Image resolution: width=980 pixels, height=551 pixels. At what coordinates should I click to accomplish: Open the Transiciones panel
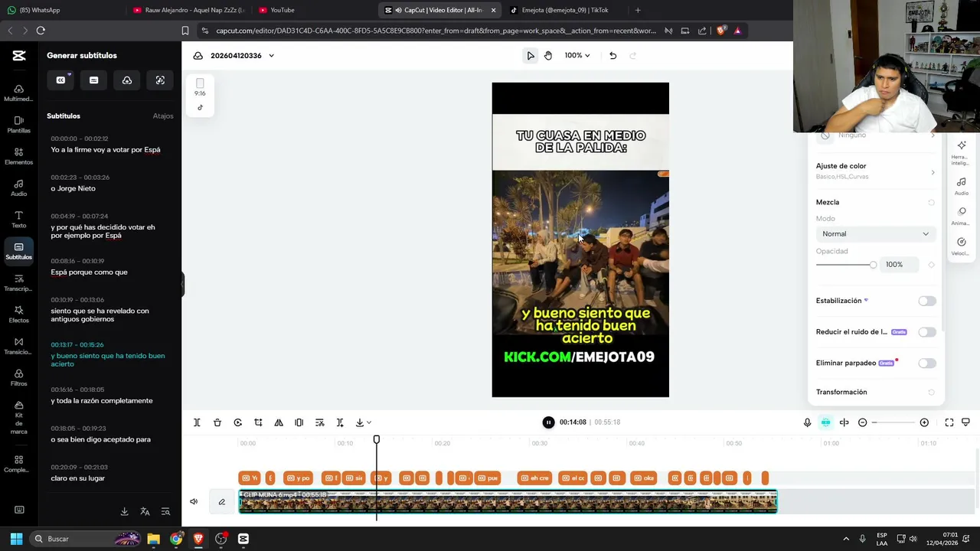click(x=18, y=347)
